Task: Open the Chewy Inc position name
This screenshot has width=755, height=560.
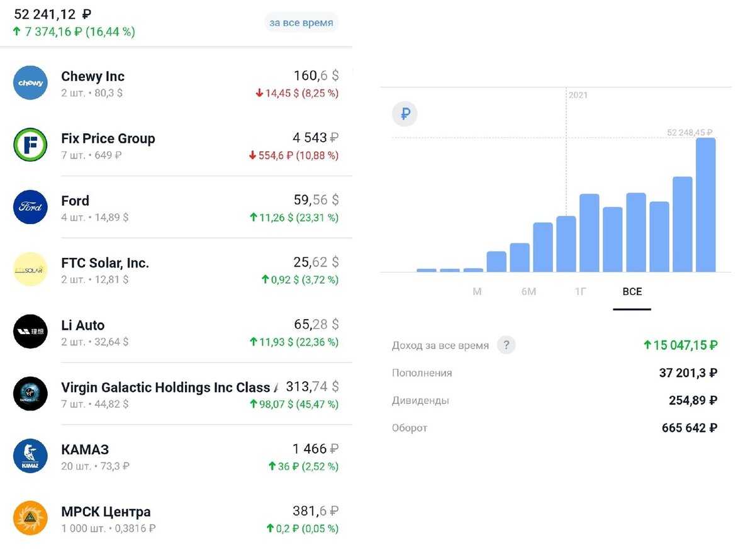Action: [92, 77]
